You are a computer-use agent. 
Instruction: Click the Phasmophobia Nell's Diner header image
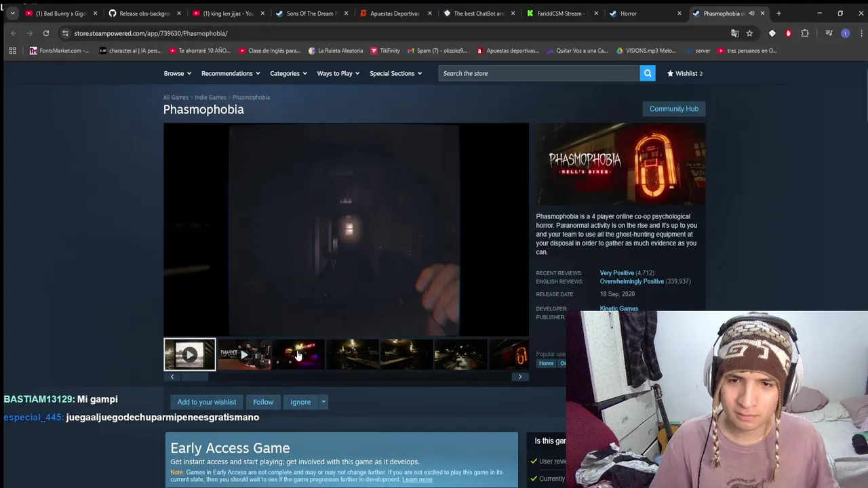(x=620, y=165)
